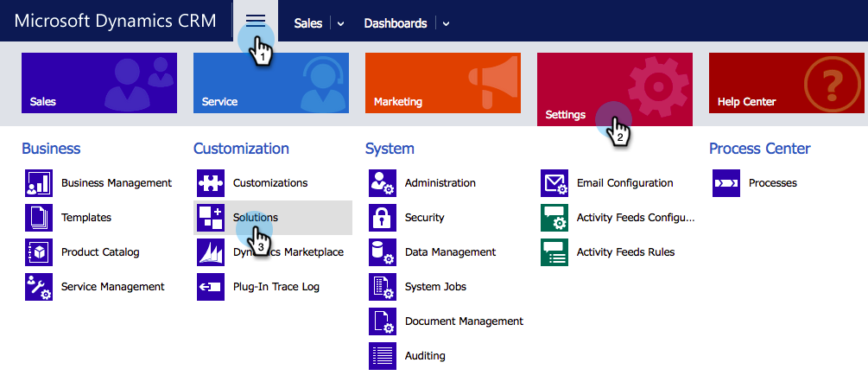Click the Document Management icon
The height and width of the screenshot is (388, 868).
click(x=383, y=321)
